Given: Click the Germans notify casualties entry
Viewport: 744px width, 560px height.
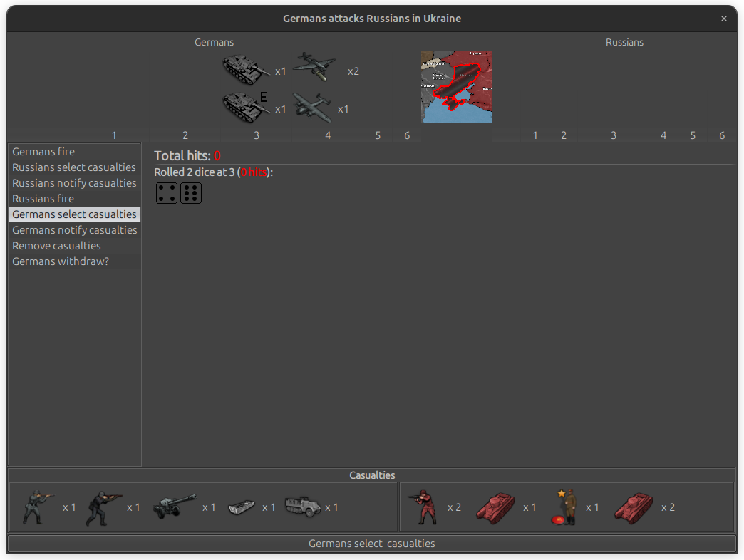Looking at the screenshot, I should [x=74, y=229].
